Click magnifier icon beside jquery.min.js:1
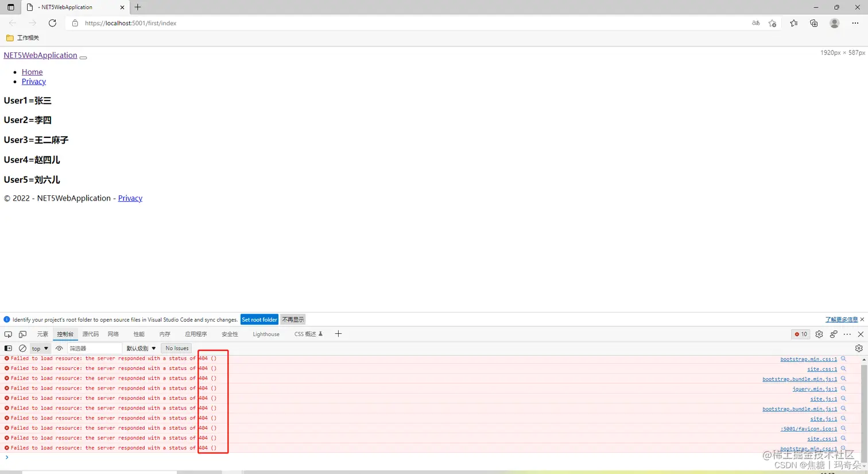 pyautogui.click(x=843, y=388)
